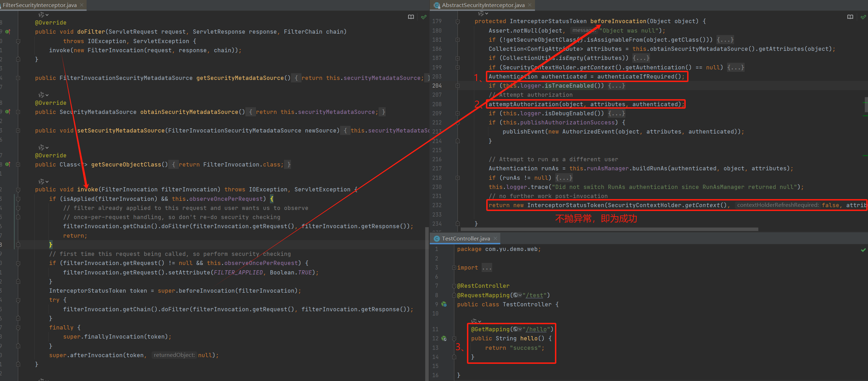
Task: Click the super.finallyInvocation(token) call
Action: click(116, 336)
